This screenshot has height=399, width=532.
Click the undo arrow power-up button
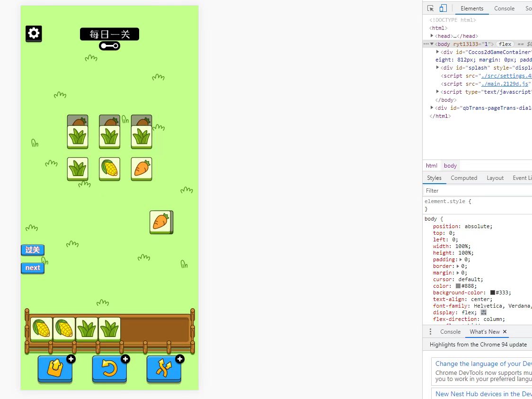tap(109, 368)
